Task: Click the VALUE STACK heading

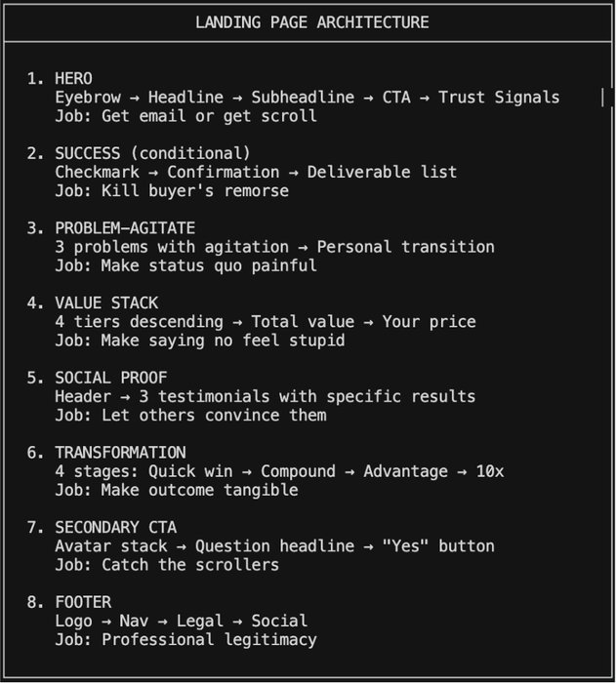Action: tap(106, 302)
